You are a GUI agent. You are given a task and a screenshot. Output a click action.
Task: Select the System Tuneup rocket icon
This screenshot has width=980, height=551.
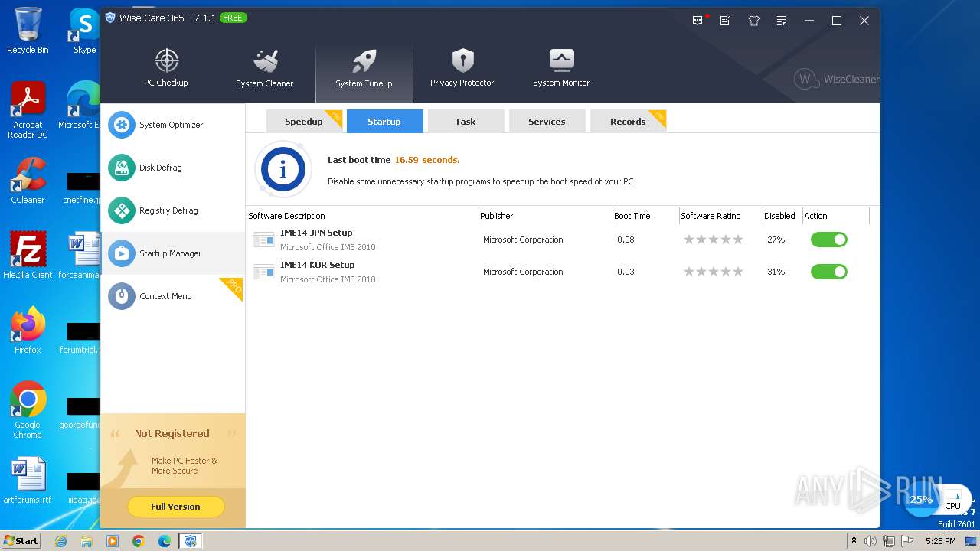point(364,62)
